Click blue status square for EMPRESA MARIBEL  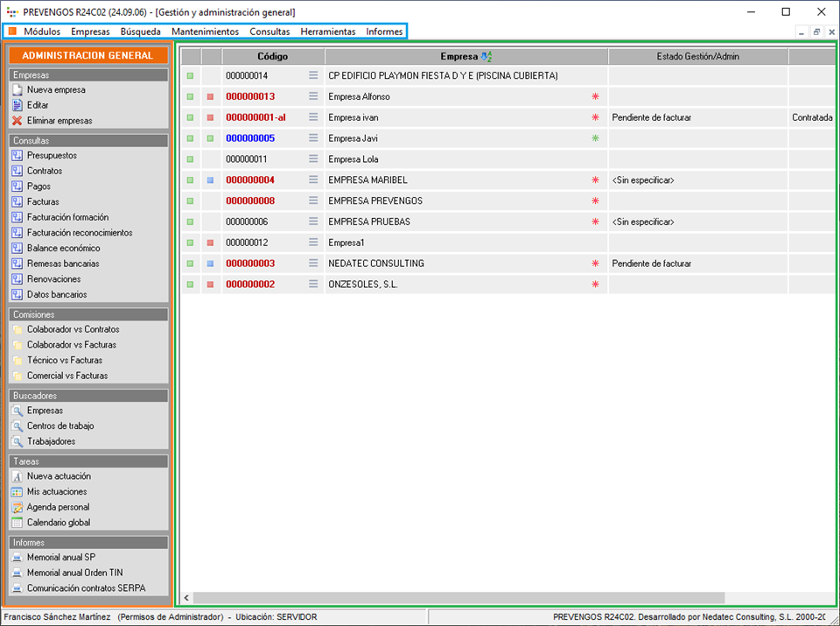(x=211, y=180)
